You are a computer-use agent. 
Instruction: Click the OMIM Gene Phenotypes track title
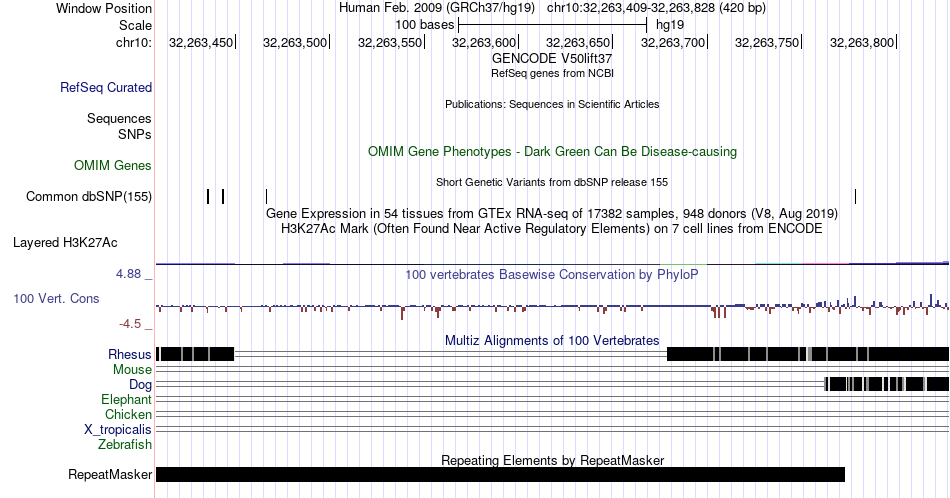[x=552, y=151]
